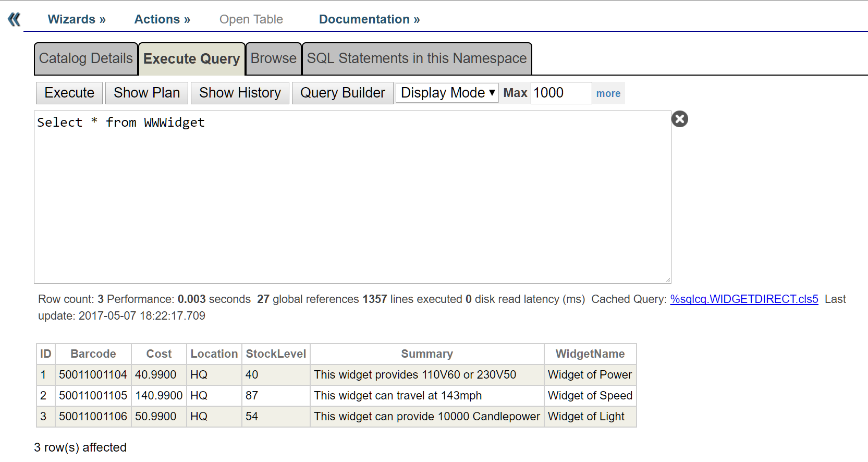Click inside the SQL query text area
Screen dimensions: 868x462
point(352,198)
